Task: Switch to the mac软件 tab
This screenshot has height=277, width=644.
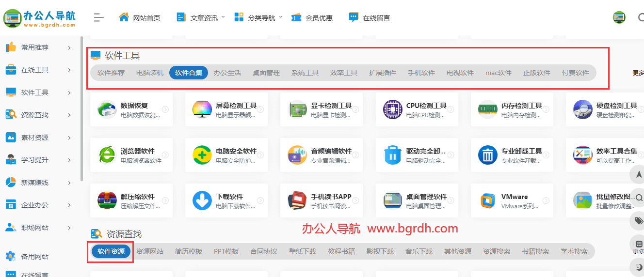Action: point(499,73)
